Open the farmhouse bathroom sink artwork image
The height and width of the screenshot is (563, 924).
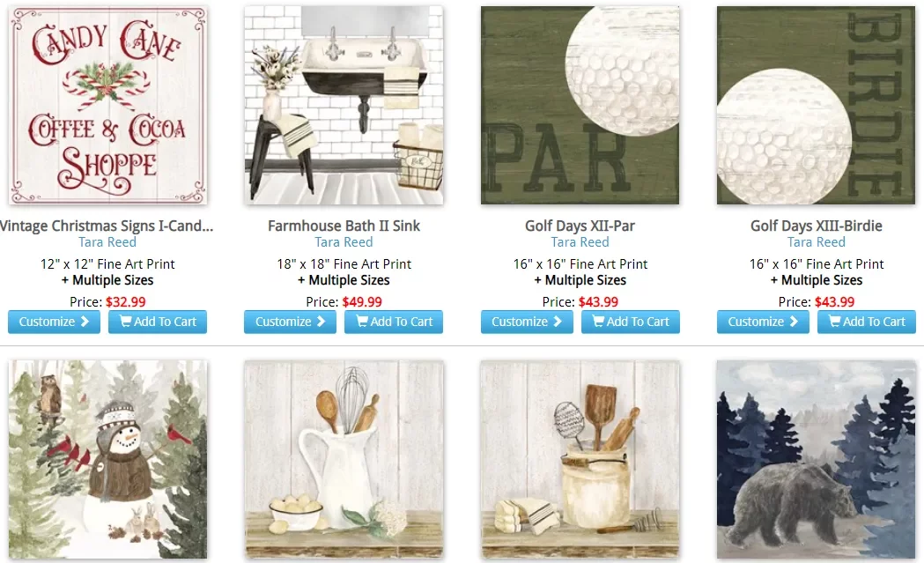click(x=344, y=106)
